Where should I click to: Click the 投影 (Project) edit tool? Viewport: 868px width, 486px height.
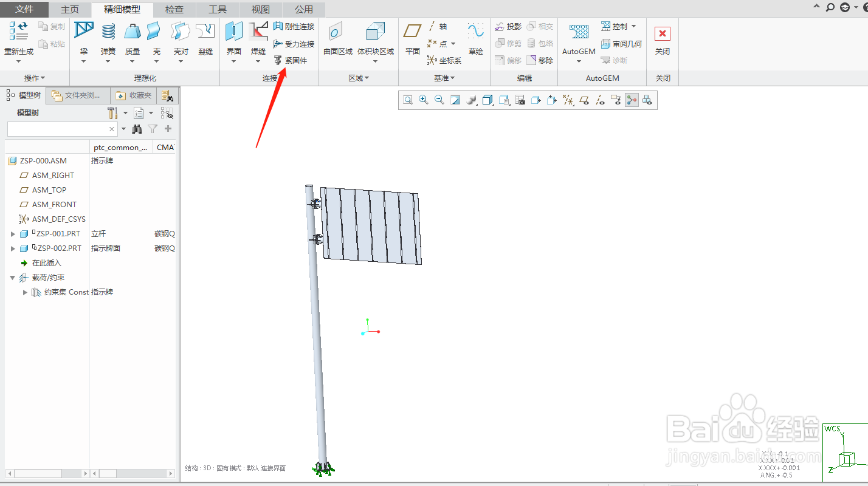pos(508,27)
